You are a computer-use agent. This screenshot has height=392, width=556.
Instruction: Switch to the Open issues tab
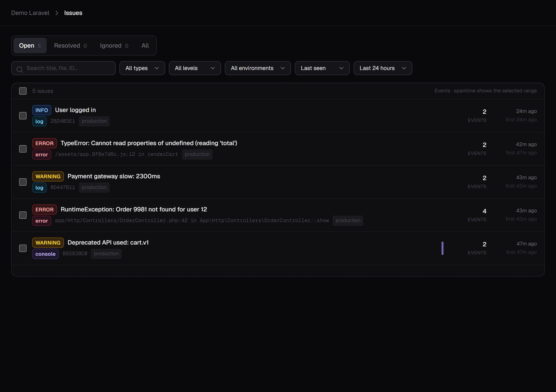[30, 45]
